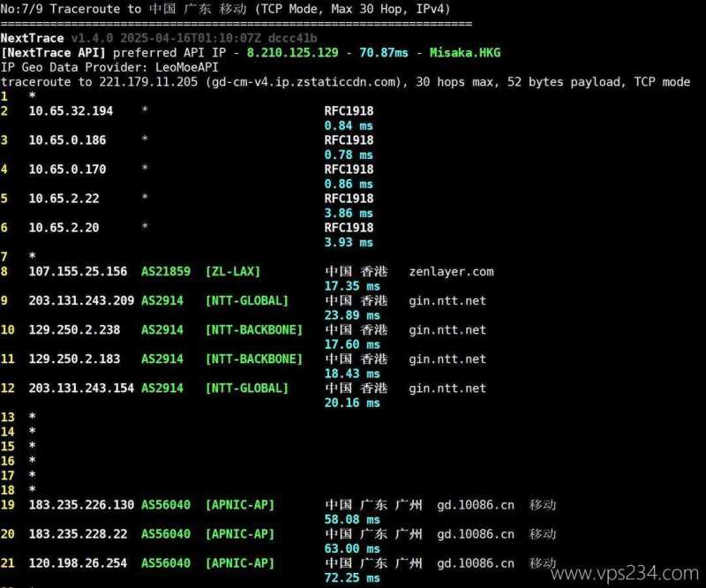Click private IP 10.65.32.194 at hop 2
706x588 pixels.
(71, 111)
